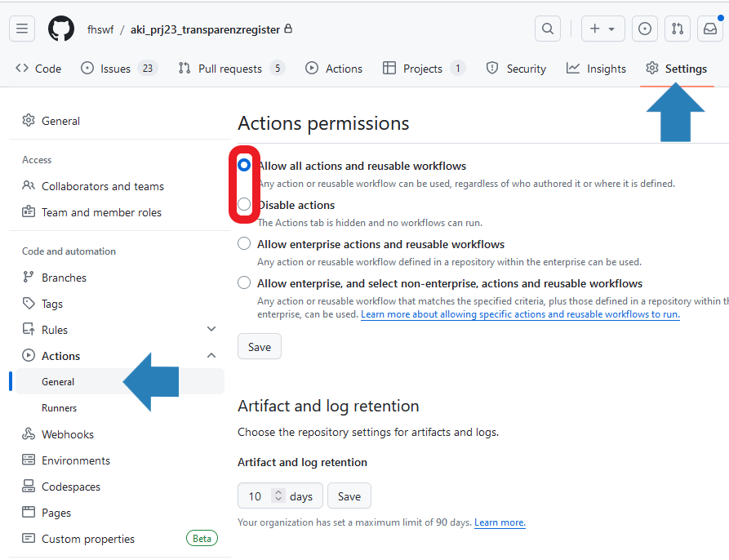Open the hamburger navigation menu

point(22,29)
